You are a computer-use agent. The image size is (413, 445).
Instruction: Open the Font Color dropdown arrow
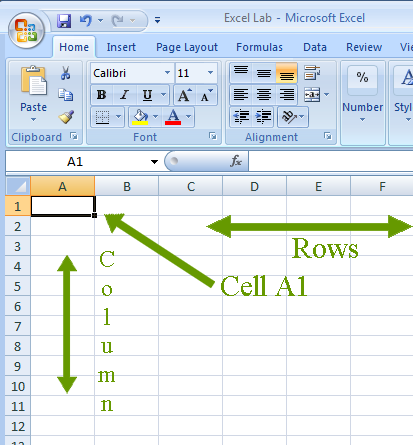[188, 117]
